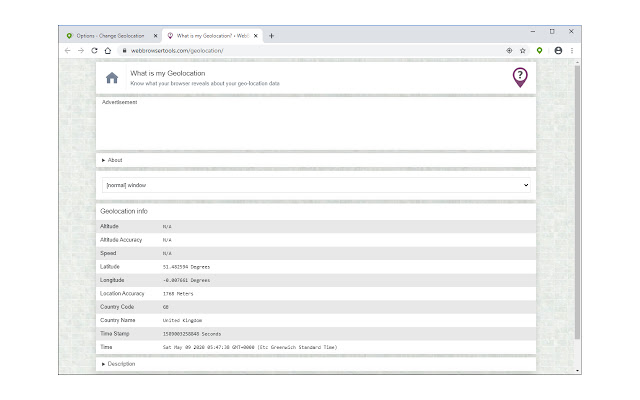Click the home icon in page header

point(112,78)
